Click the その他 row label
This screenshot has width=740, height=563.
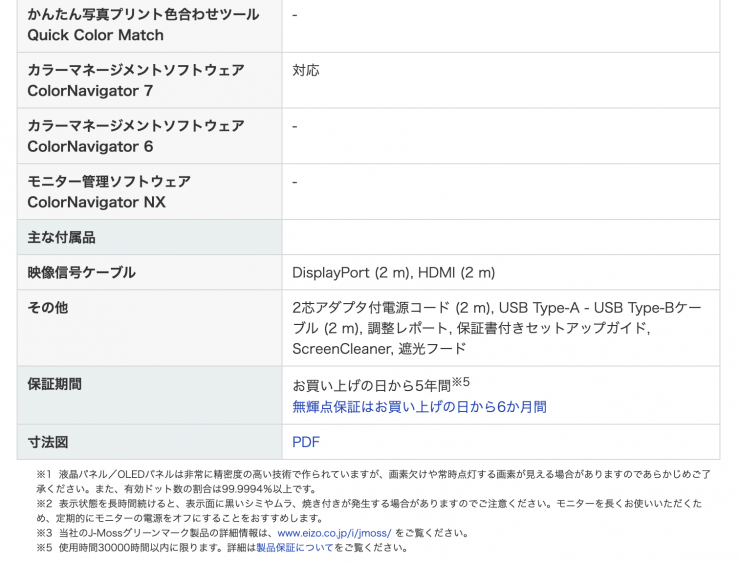[48, 308]
